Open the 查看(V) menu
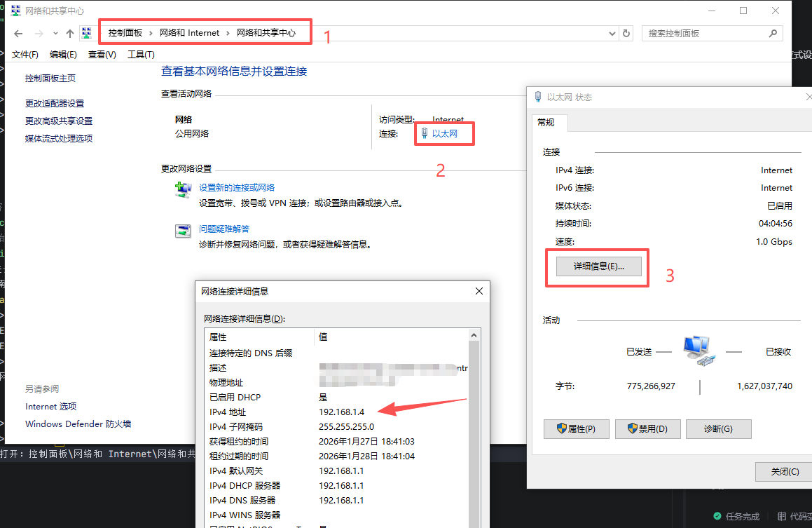The image size is (812, 528). click(x=102, y=55)
